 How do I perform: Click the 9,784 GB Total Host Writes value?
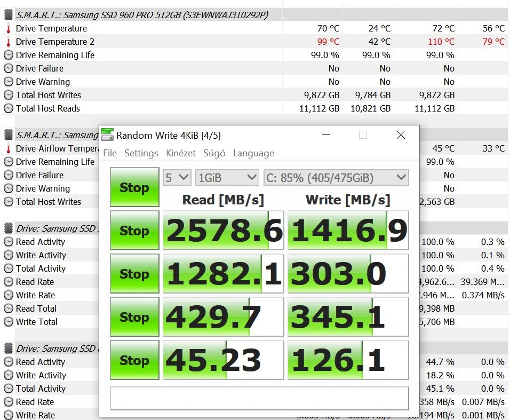click(373, 95)
